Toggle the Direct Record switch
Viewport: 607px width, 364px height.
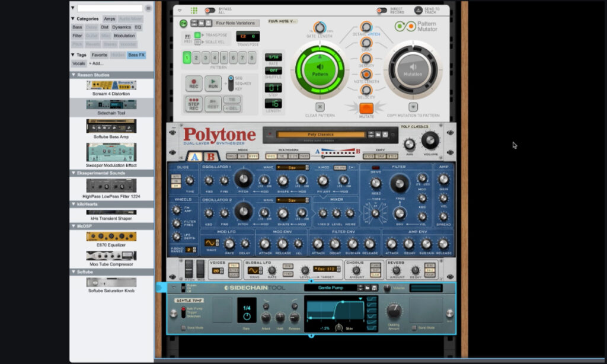(382, 11)
